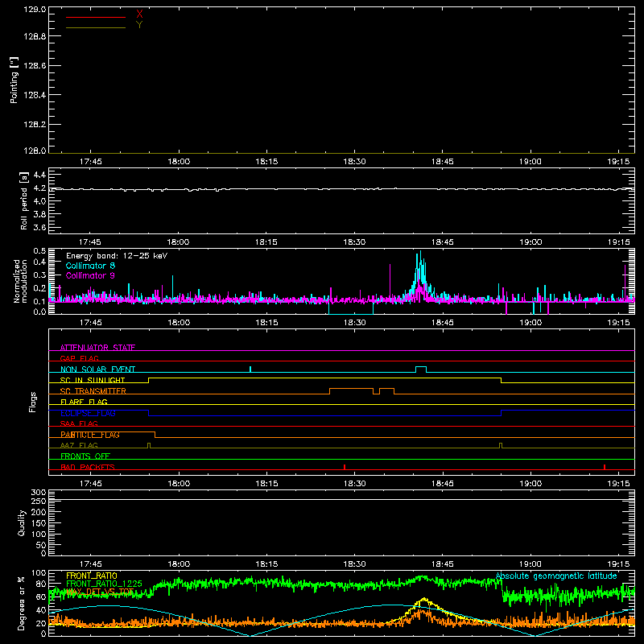The width and height of the screenshot is (644, 644).
Task: Click the BAD_PACKETS spike near 19:12
Action: pyautogui.click(x=605, y=467)
